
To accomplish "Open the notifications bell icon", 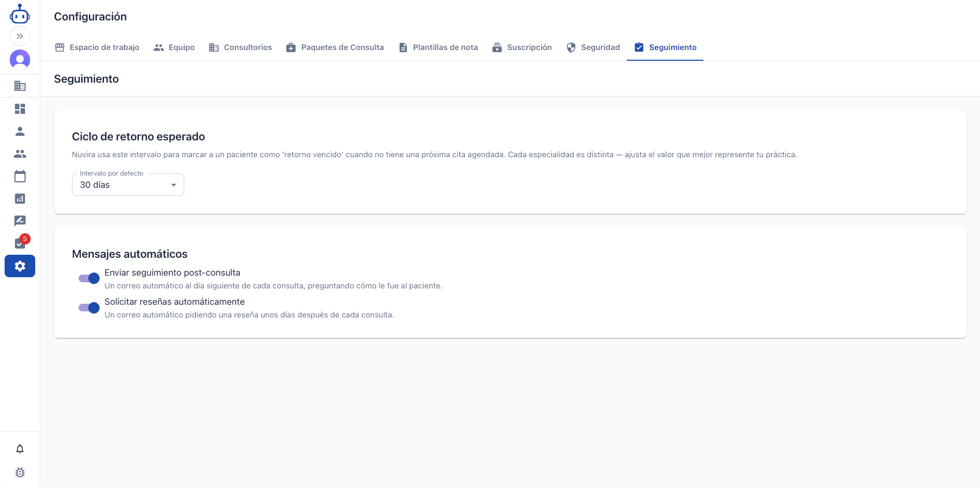I will [x=20, y=449].
